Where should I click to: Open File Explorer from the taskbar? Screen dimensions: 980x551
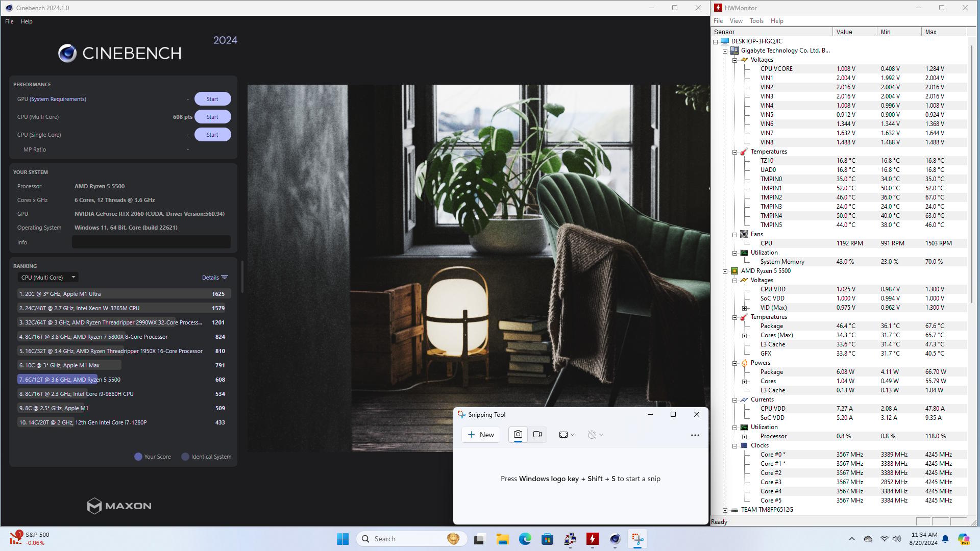pos(502,539)
